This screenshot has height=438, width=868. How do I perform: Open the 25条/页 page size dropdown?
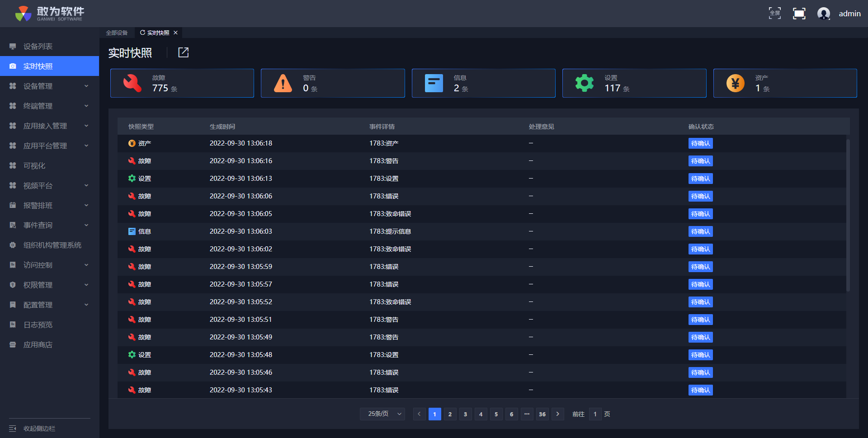(382, 414)
